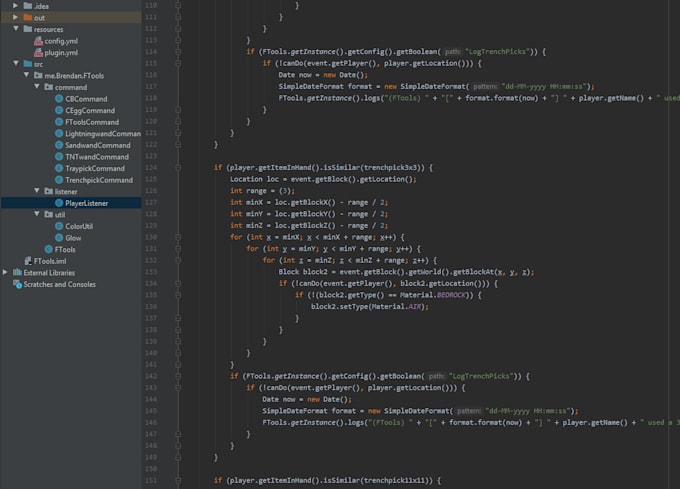Image resolution: width=680 pixels, height=489 pixels.
Task: Click the config.yml file icon
Action: point(38,41)
